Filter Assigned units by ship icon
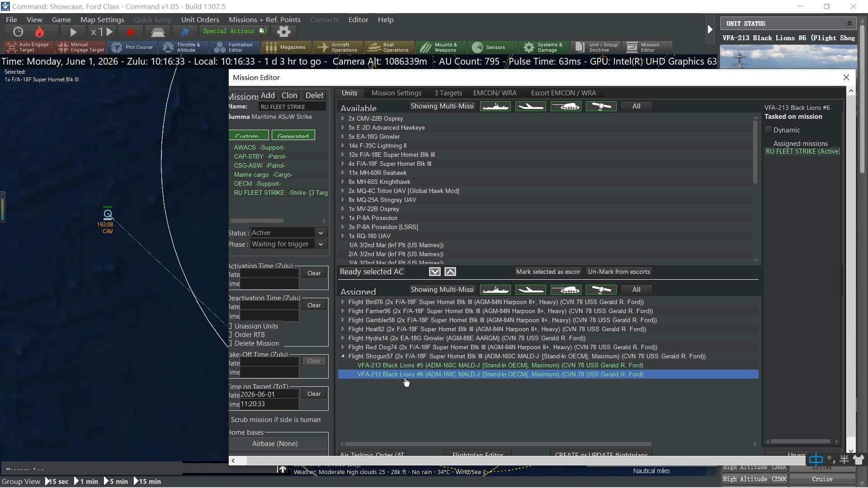 click(x=495, y=290)
